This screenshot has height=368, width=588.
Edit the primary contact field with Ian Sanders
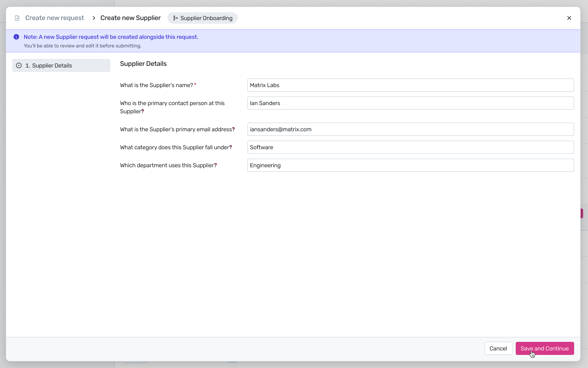pyautogui.click(x=411, y=103)
